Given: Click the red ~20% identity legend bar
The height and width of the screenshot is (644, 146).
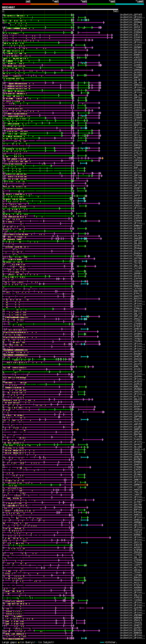Looking at the screenshot, I should (16, 4).
